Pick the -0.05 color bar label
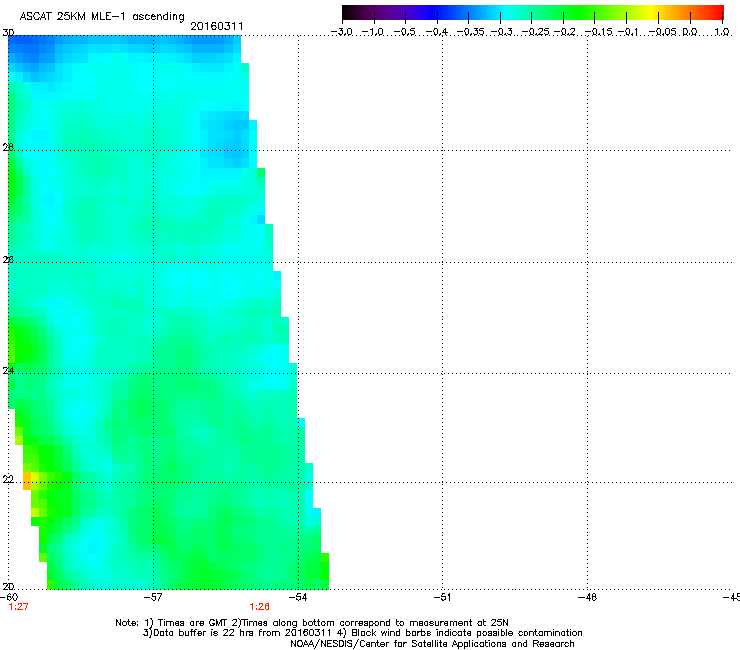This screenshot has width=740, height=650. click(662, 32)
